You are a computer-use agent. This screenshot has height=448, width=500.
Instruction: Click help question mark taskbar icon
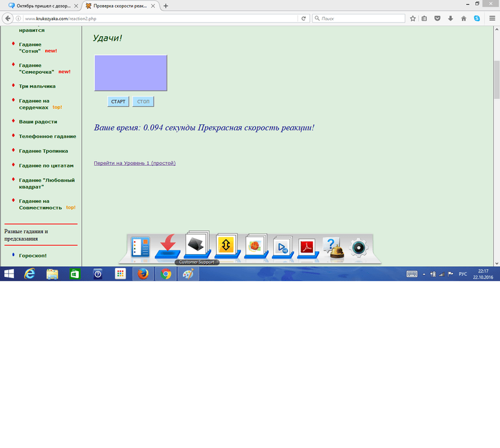[97, 274]
